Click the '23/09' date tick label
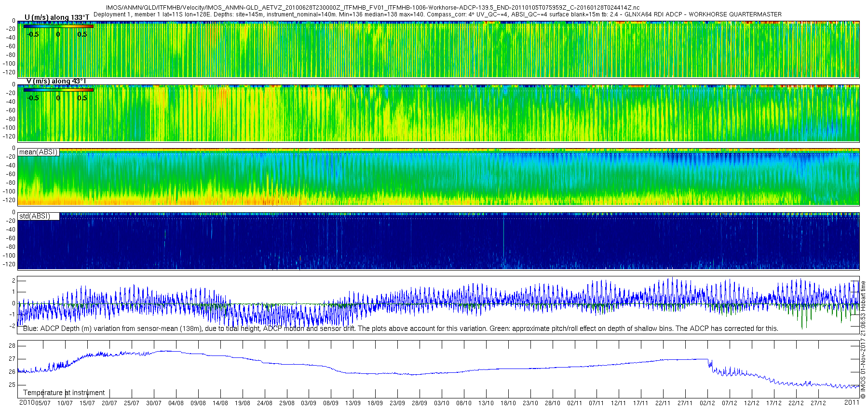The height and width of the screenshot is (410, 868). (x=397, y=403)
